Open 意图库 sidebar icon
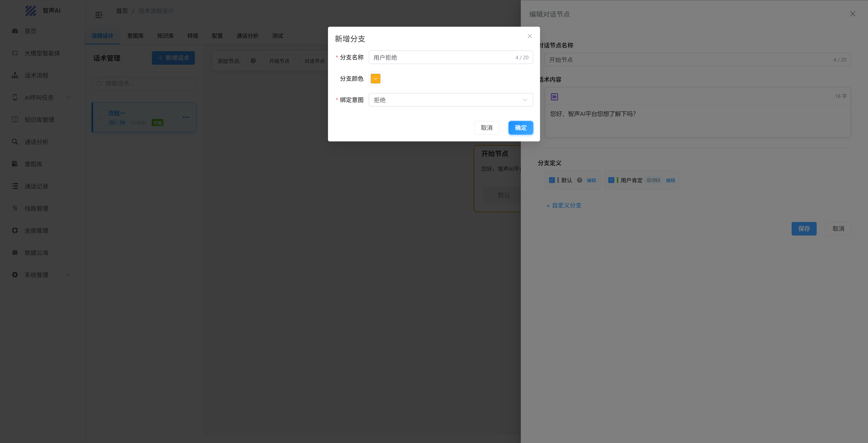This screenshot has height=443, width=868. tap(15, 164)
